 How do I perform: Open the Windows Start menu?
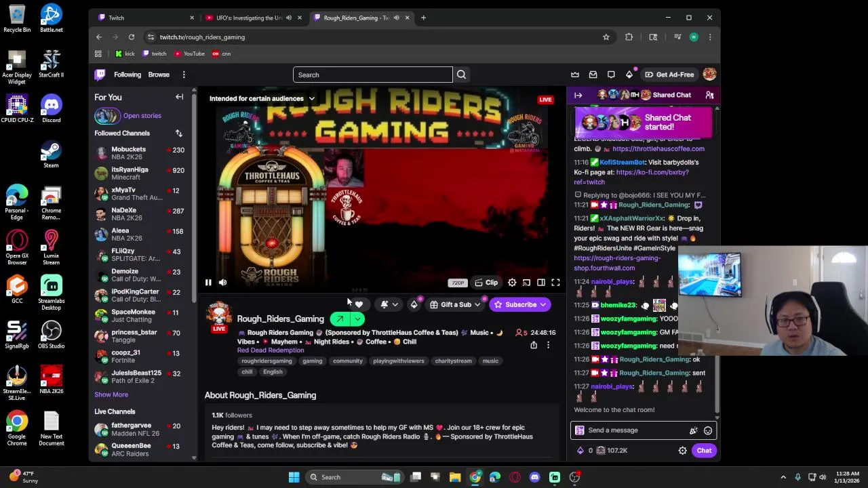pos(294,477)
